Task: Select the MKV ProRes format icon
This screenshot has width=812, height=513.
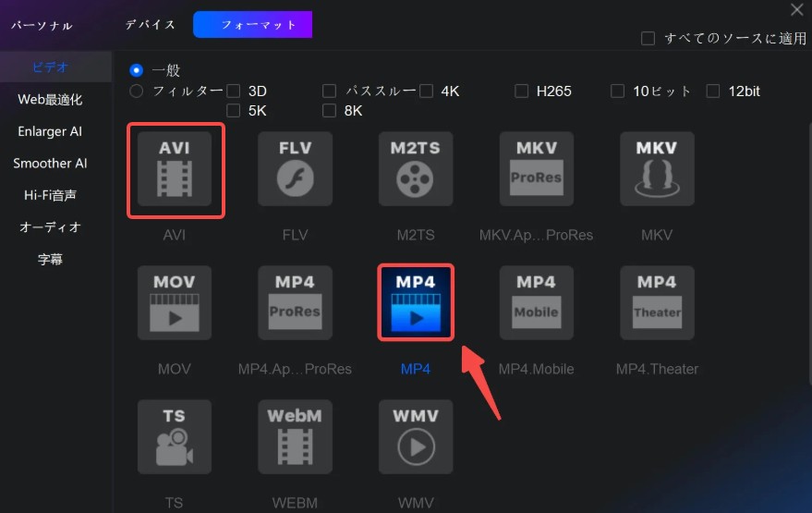Action: (537, 169)
